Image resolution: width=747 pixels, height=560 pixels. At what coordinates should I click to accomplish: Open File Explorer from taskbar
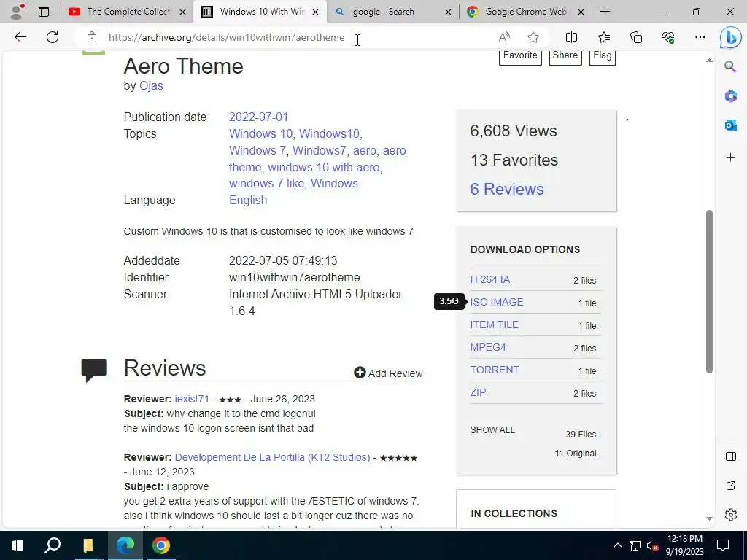click(88, 545)
